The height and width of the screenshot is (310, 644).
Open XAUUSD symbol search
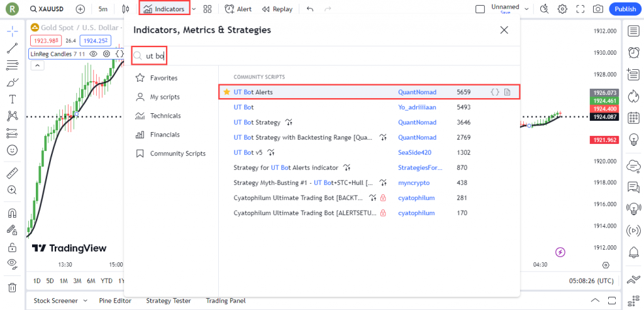point(47,9)
